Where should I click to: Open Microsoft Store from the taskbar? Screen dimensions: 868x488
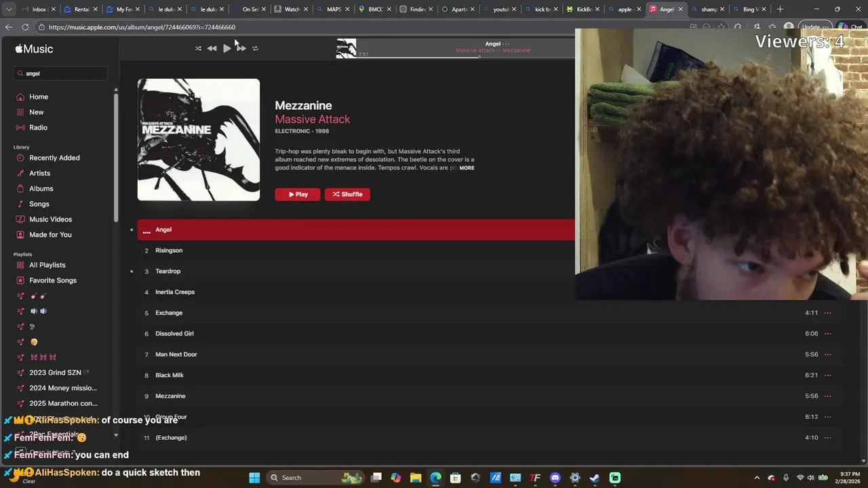tap(455, 478)
